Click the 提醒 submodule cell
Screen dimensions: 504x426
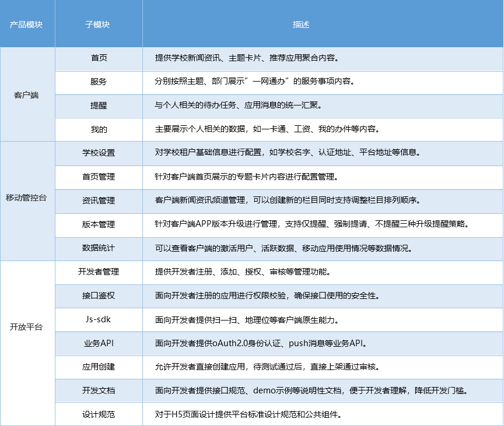point(99,105)
